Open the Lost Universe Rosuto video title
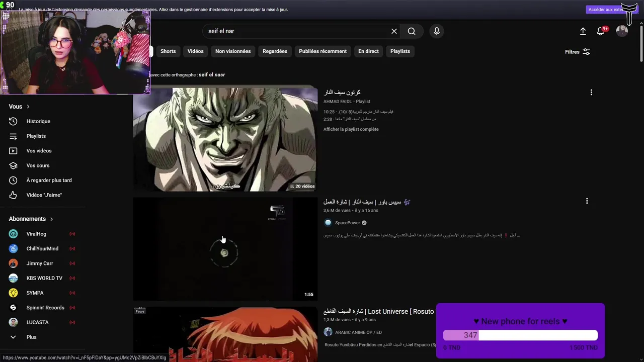644x362 pixels. [379, 311]
